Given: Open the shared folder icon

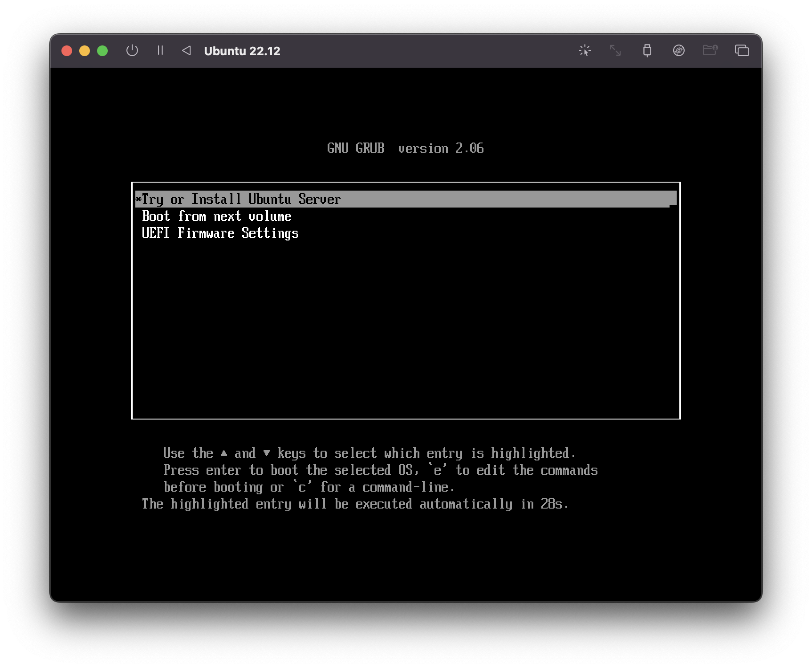Looking at the screenshot, I should tap(710, 50).
